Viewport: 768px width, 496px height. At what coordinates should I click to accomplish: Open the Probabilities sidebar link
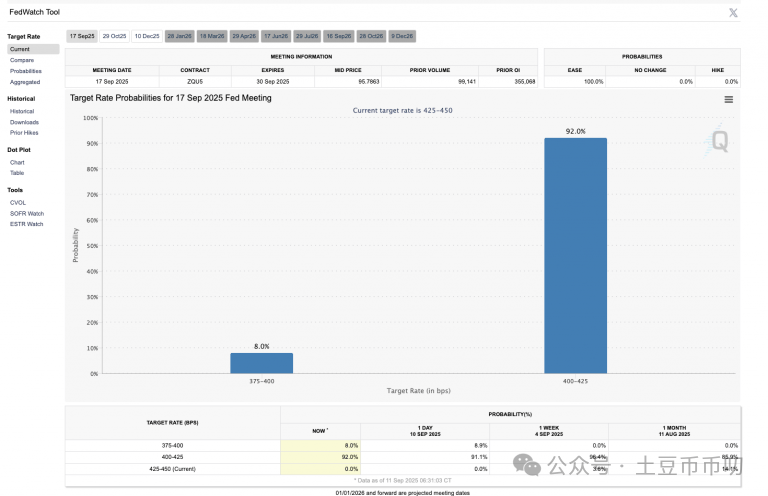26,71
